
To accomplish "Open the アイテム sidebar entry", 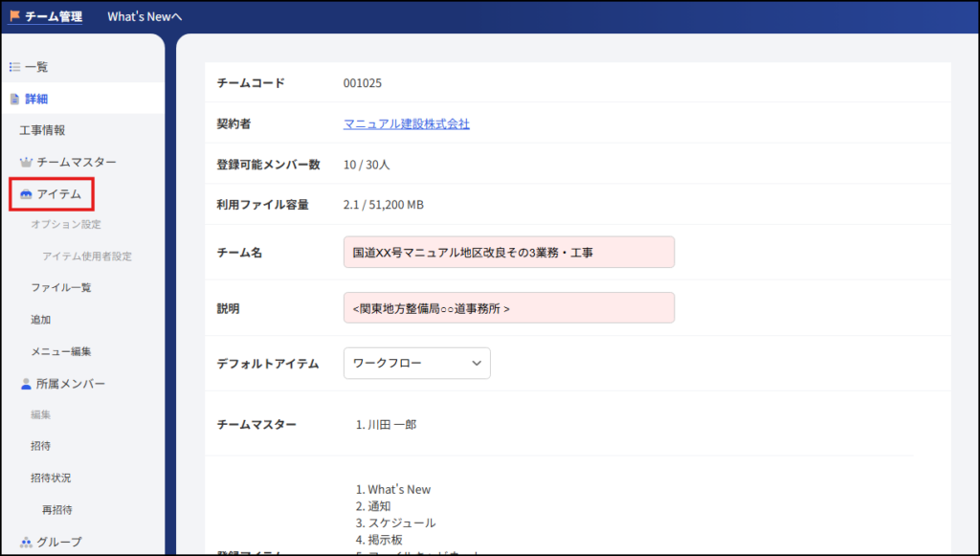I will (x=58, y=193).
